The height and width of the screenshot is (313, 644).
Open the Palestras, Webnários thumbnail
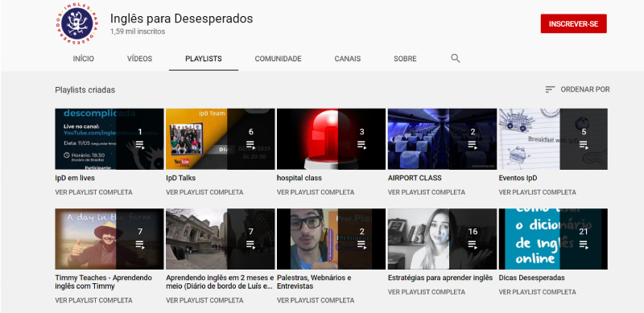pos(331,239)
